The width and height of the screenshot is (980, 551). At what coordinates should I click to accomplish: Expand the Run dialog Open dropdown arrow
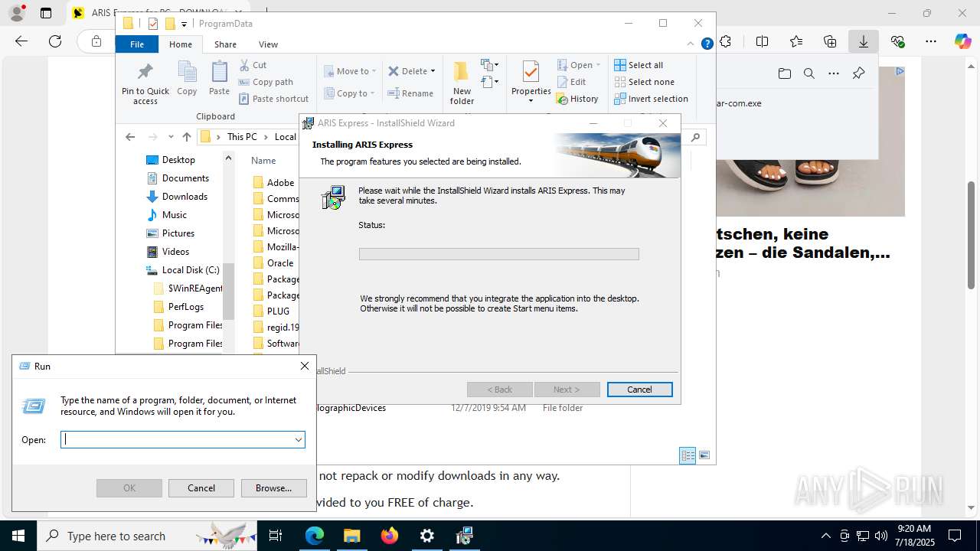tap(298, 439)
